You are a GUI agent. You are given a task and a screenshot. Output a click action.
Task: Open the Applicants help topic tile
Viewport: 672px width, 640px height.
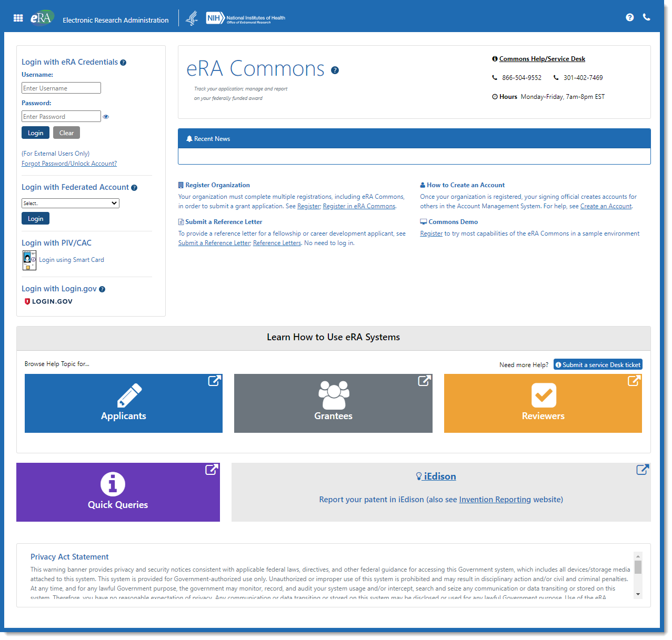pyautogui.click(x=124, y=403)
